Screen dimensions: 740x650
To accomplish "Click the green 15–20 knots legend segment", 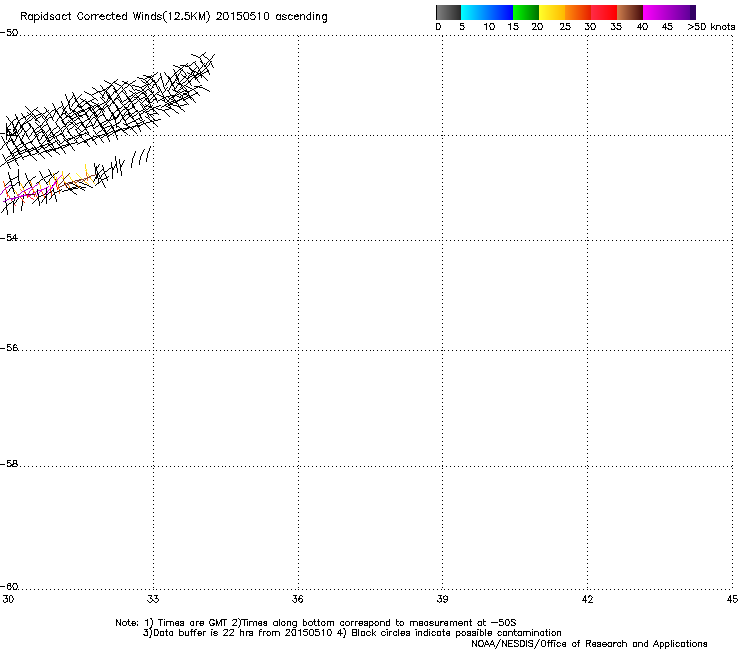I will (x=526, y=12).
